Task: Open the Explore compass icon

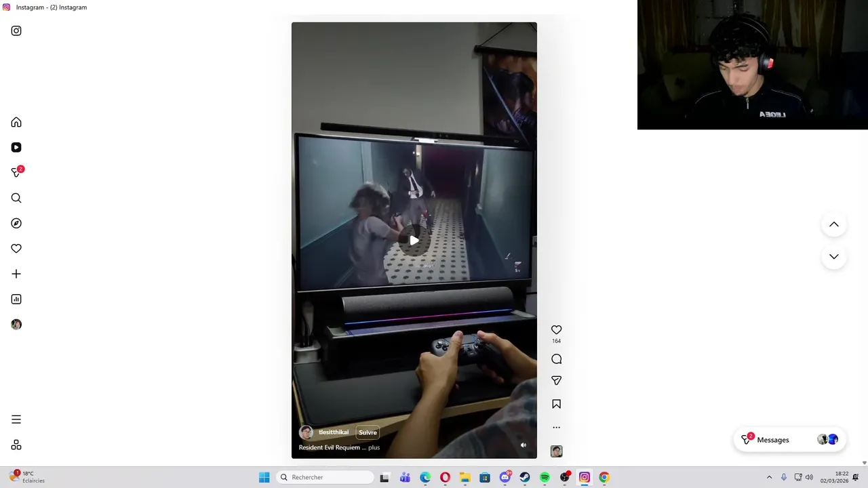Action: point(16,223)
